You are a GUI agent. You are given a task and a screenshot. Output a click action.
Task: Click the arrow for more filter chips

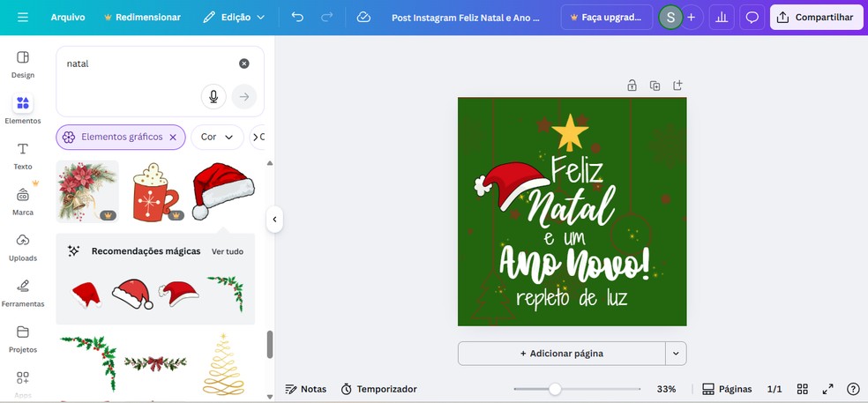click(x=255, y=138)
